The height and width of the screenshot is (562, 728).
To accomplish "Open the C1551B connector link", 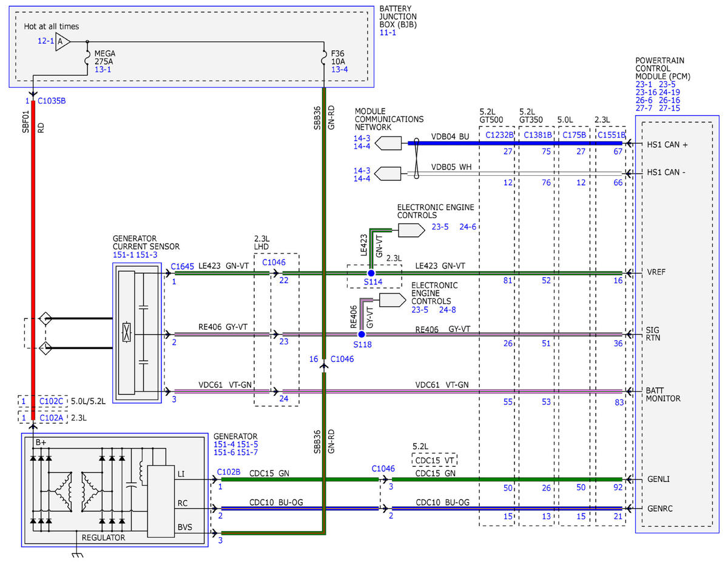I will tap(611, 135).
